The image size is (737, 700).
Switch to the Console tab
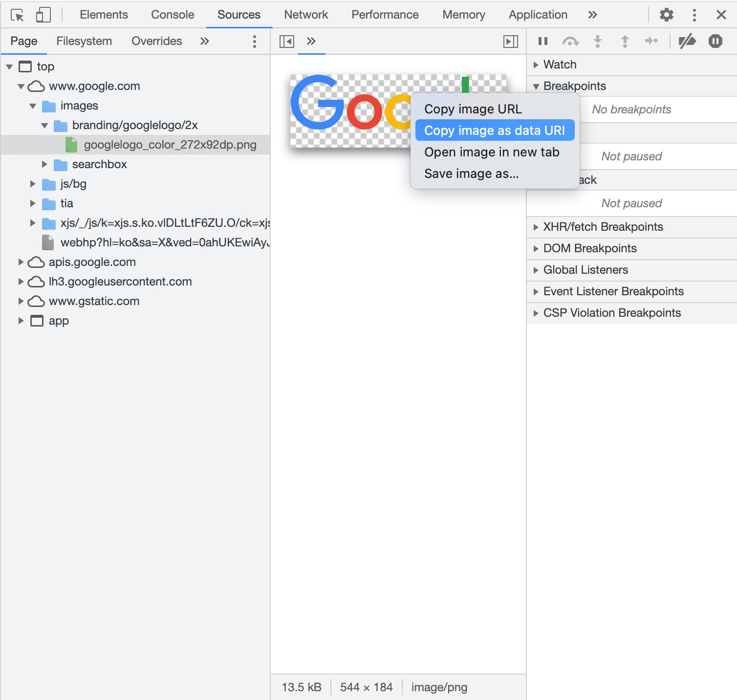click(173, 15)
